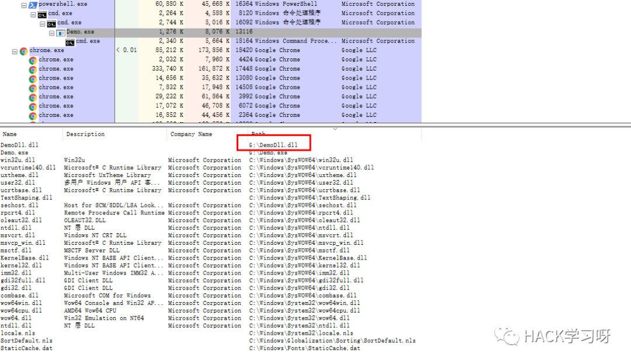
Task: Select the powershell.exe process row
Action: point(211,4)
